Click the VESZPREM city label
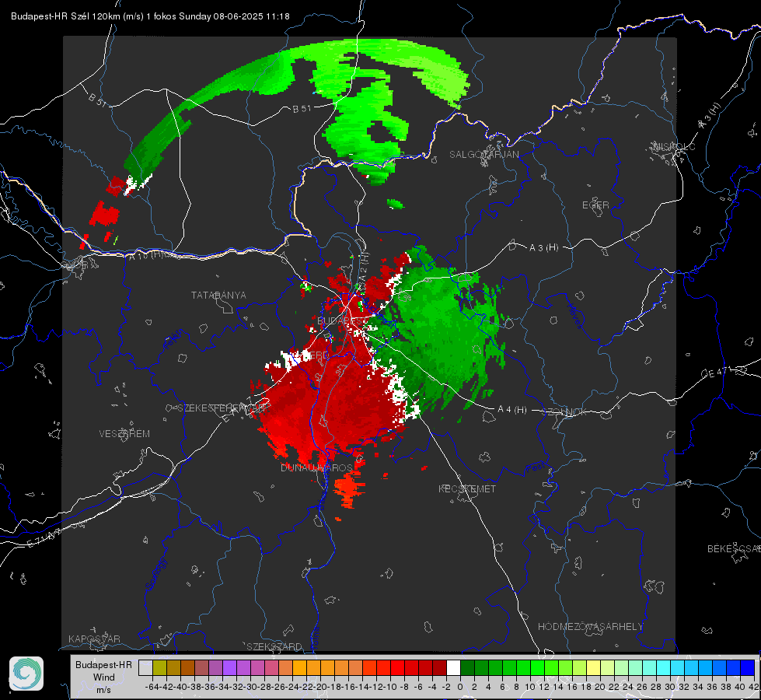Image resolution: width=761 pixels, height=700 pixels. coord(124,434)
